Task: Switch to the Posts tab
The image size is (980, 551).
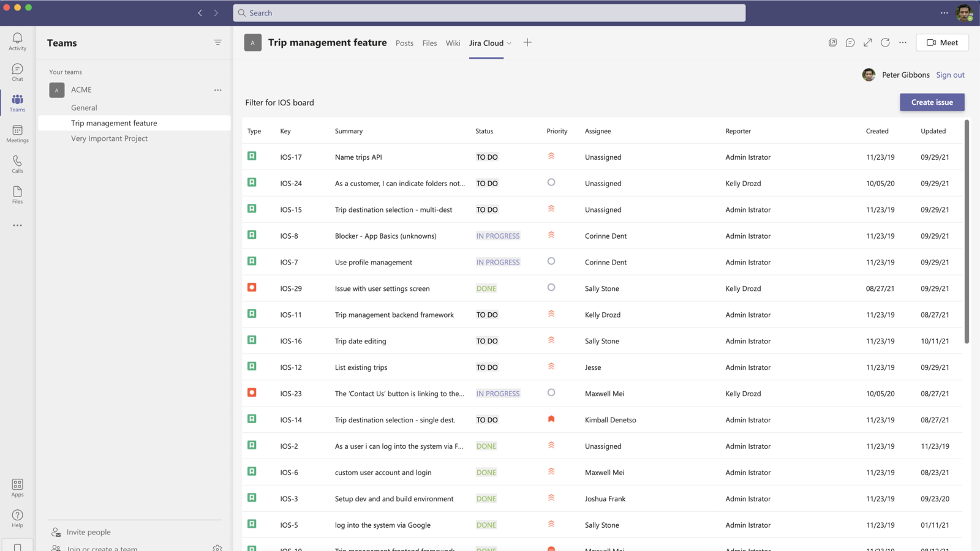Action: [x=404, y=43]
